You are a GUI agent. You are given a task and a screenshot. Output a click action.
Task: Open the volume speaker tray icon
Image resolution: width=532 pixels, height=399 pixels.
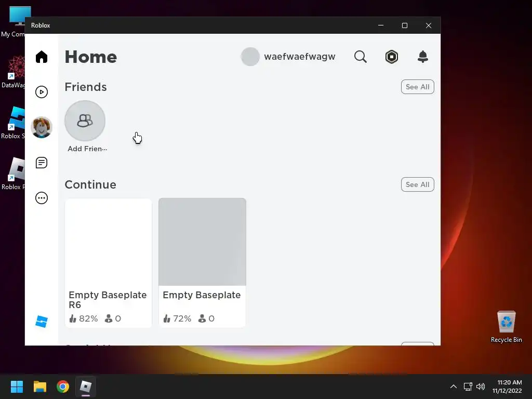pos(481,387)
